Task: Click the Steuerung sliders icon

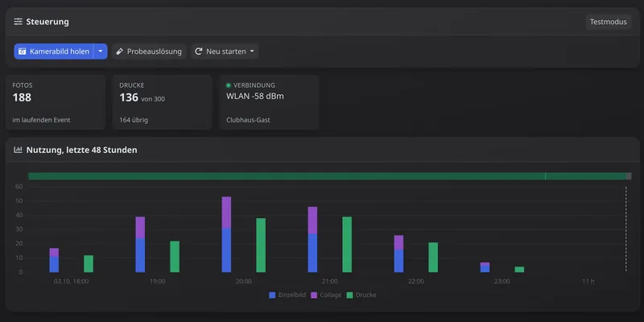Action: coord(18,22)
